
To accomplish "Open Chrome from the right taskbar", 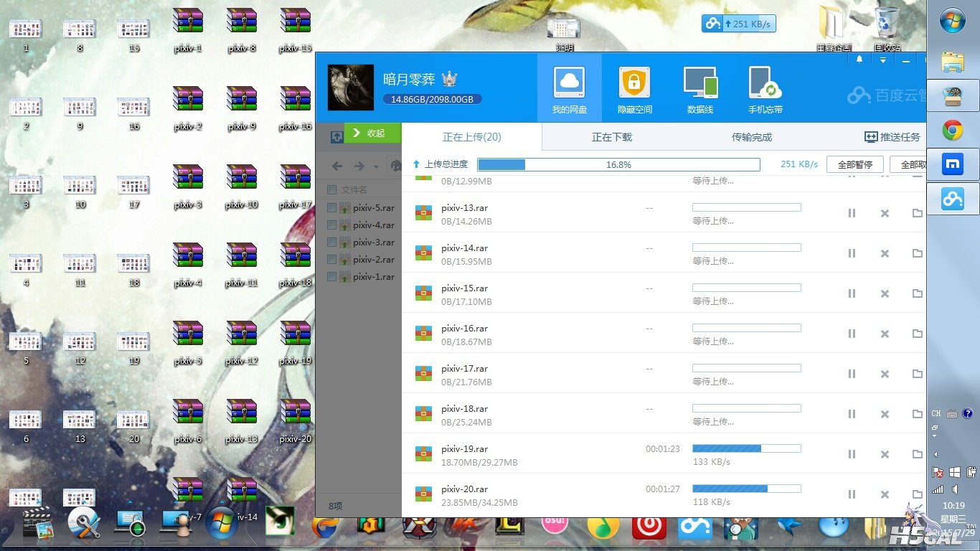I will 953,131.
